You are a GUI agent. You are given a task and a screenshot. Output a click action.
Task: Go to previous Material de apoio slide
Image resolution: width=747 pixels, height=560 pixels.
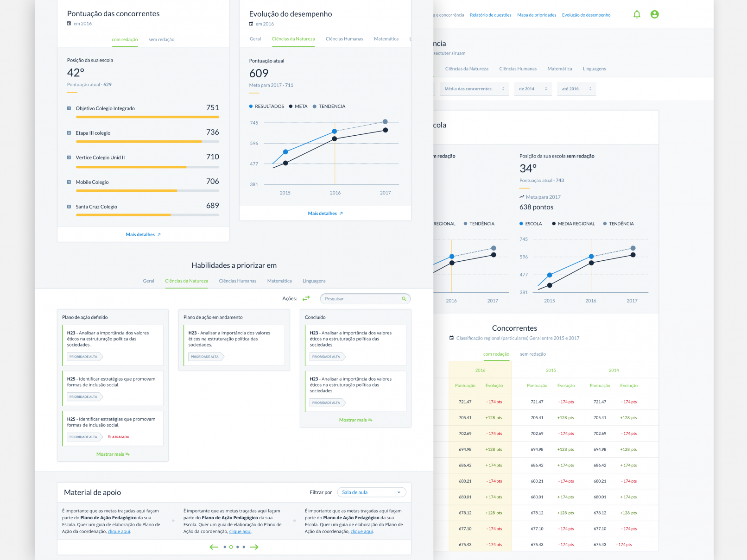214,547
